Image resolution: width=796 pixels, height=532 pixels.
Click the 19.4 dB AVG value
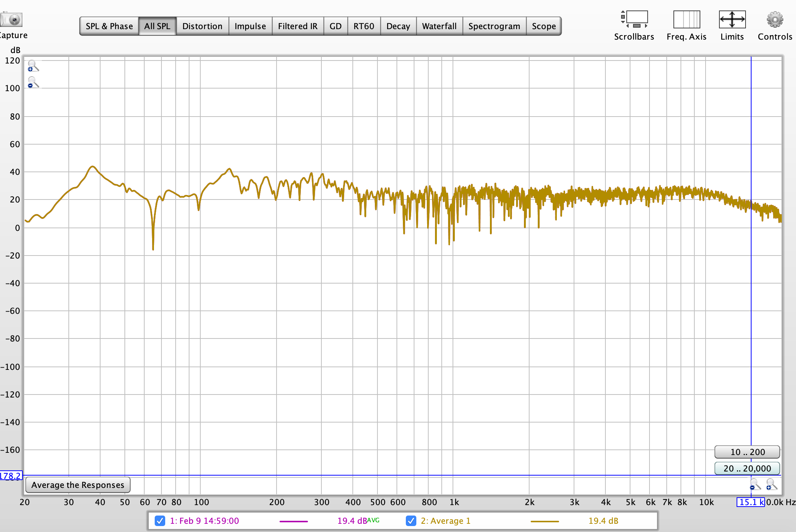358,521
